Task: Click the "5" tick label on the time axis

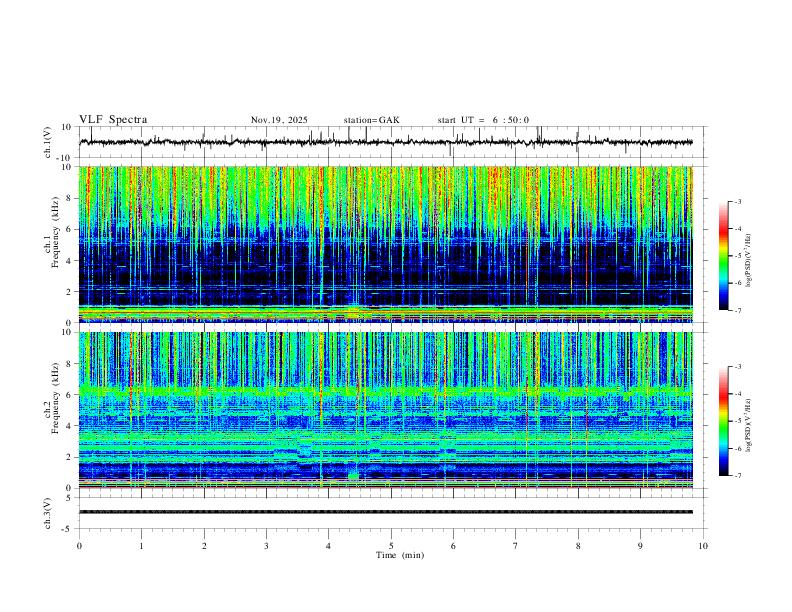Action: [x=391, y=546]
